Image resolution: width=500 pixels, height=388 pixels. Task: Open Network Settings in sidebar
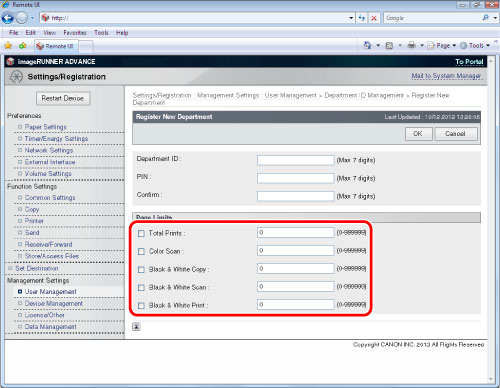pos(49,150)
